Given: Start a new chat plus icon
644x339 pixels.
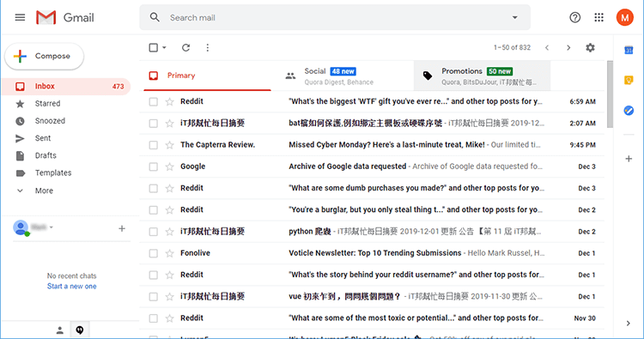Looking at the screenshot, I should coord(122,228).
